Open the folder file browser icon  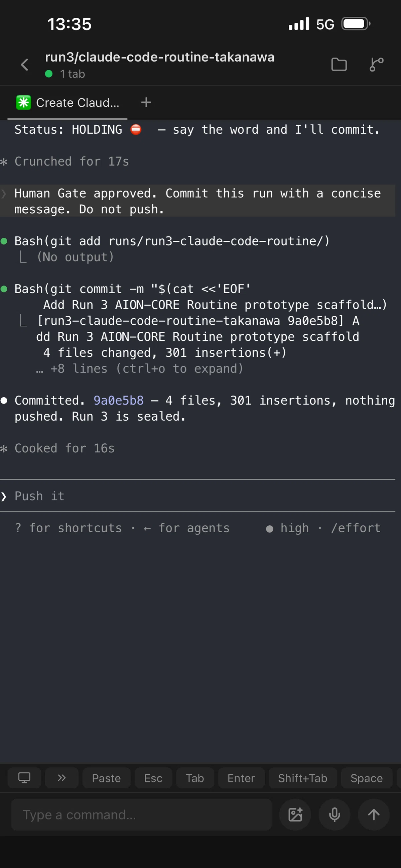click(x=339, y=64)
